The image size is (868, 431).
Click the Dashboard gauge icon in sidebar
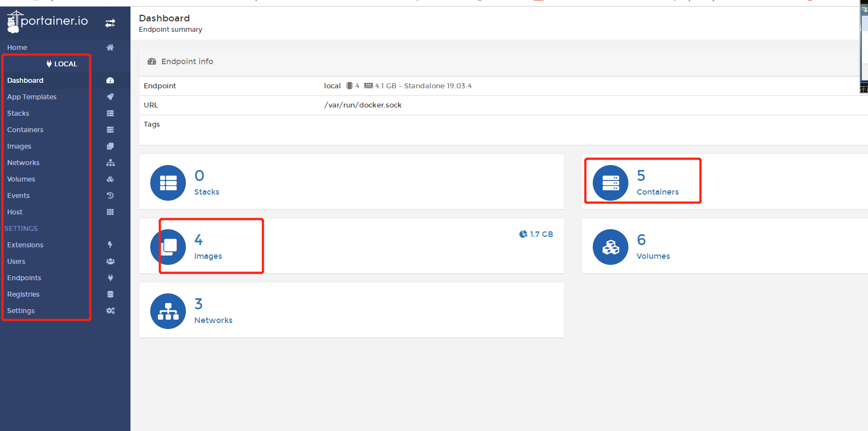click(x=110, y=81)
